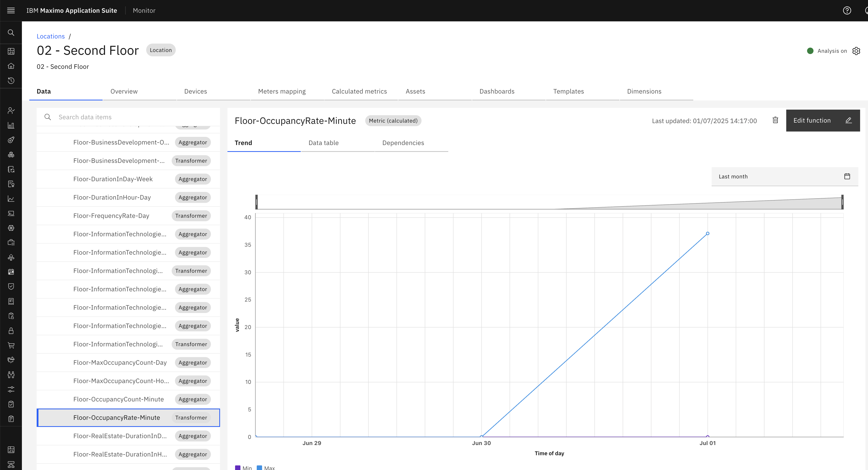Open the receipt icon in sidebar
The width and height of the screenshot is (868, 470).
click(11, 302)
